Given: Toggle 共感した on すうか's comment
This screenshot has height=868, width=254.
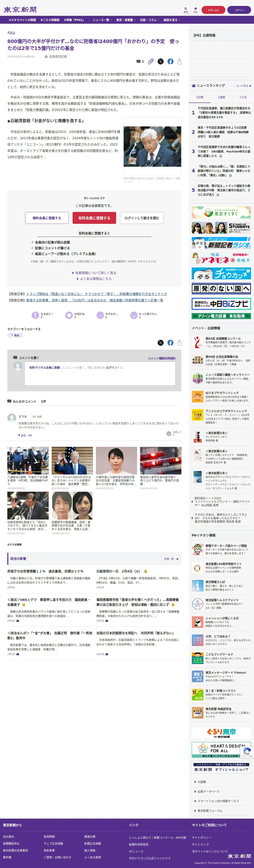Looking at the screenshot, I should pyautogui.click(x=169, y=434).
